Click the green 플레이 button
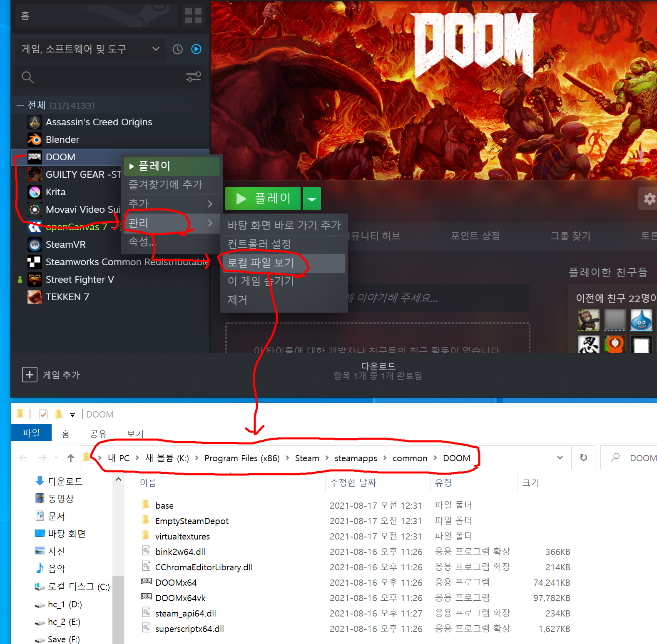Viewport: 657px width, 644px height. point(263,199)
